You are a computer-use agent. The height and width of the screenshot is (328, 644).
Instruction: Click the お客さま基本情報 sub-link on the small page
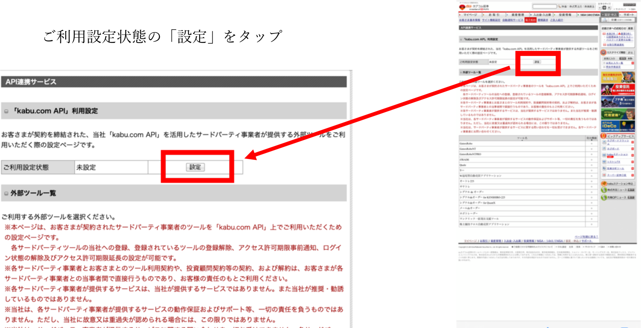pyautogui.click(x=470, y=20)
